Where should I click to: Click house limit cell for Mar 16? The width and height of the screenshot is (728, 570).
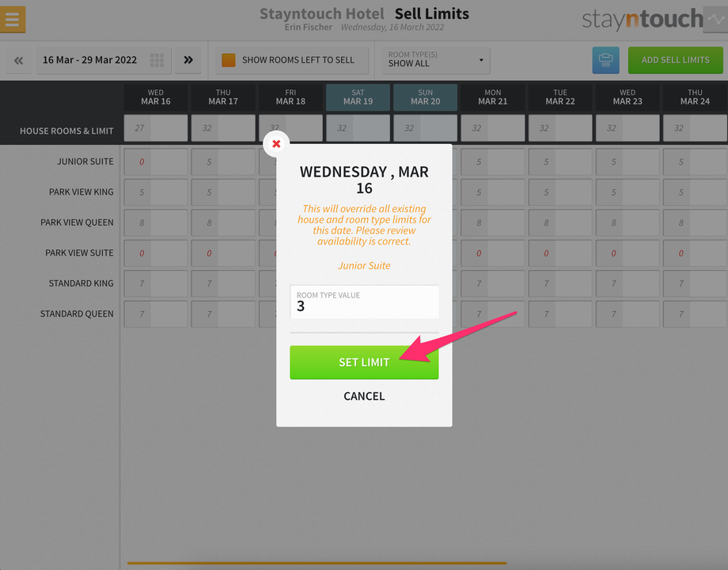pyautogui.click(x=156, y=127)
